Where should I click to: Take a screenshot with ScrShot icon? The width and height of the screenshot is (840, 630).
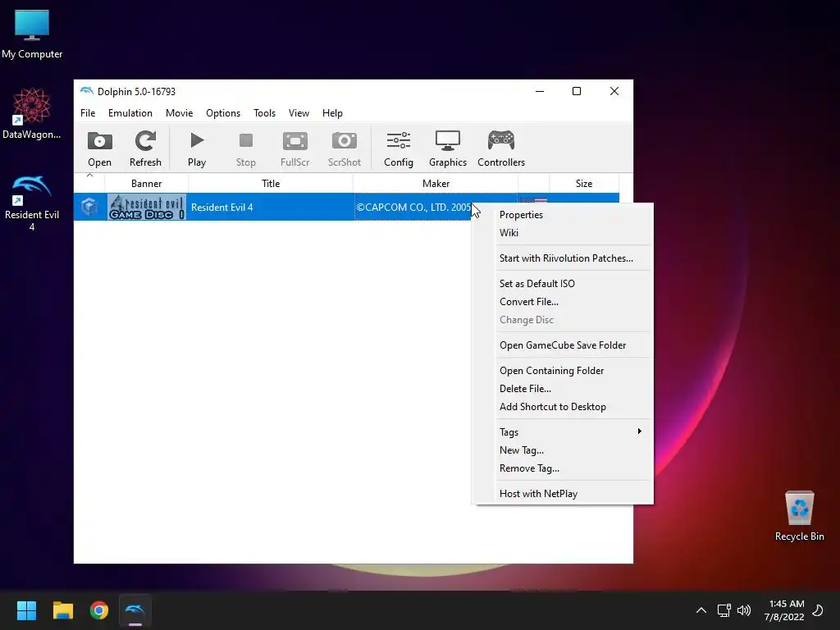coord(345,148)
